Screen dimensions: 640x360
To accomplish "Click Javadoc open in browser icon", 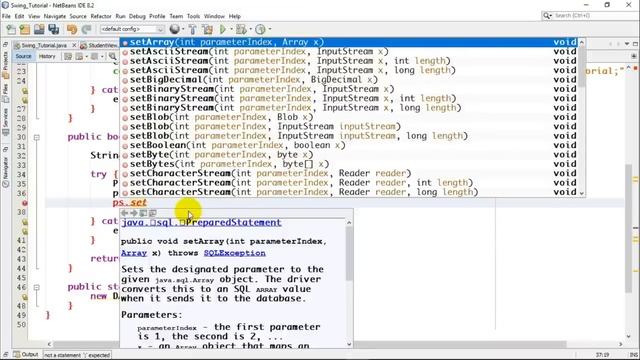I will pos(143,213).
